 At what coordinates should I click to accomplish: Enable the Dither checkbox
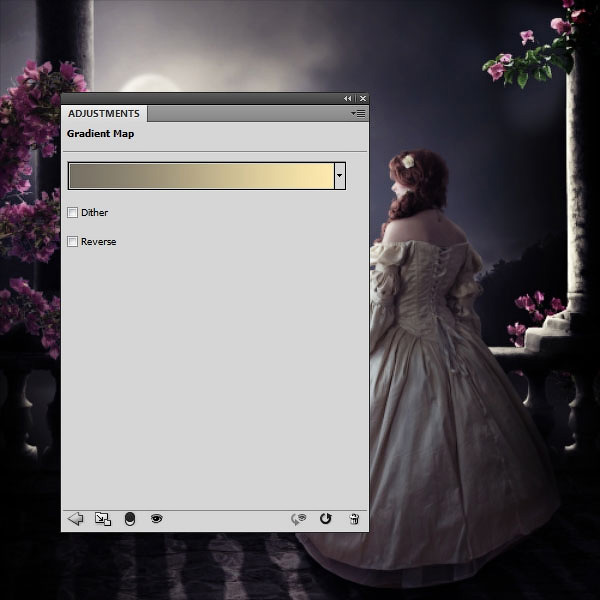[72, 212]
